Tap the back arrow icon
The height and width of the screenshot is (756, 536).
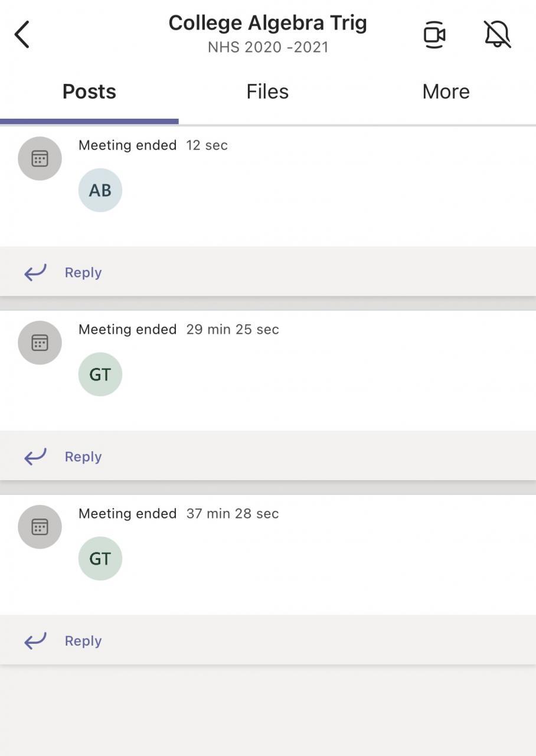(x=22, y=34)
